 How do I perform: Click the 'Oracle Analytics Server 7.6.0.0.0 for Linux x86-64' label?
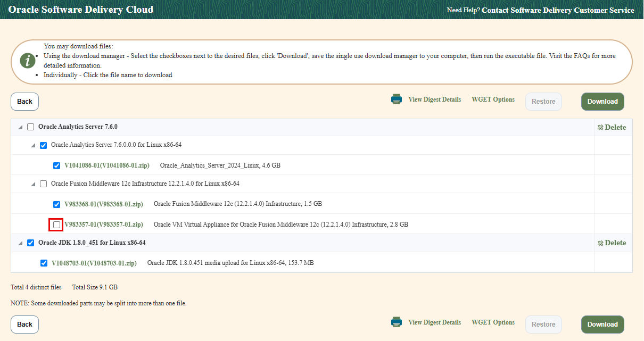(x=117, y=145)
